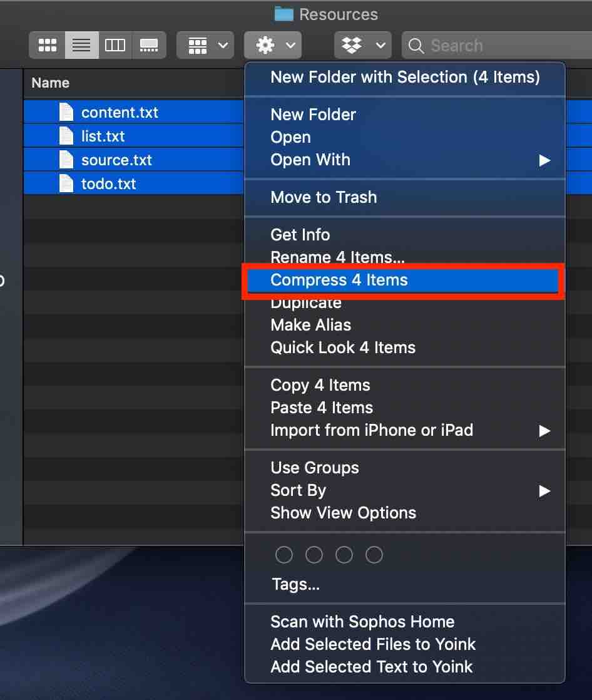The height and width of the screenshot is (700, 592).
Task: Switch to column view in Finder toolbar
Action: click(115, 45)
